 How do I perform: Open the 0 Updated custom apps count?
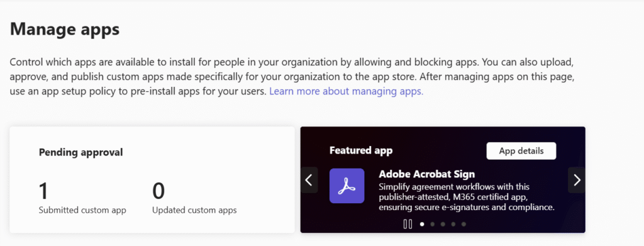click(158, 191)
